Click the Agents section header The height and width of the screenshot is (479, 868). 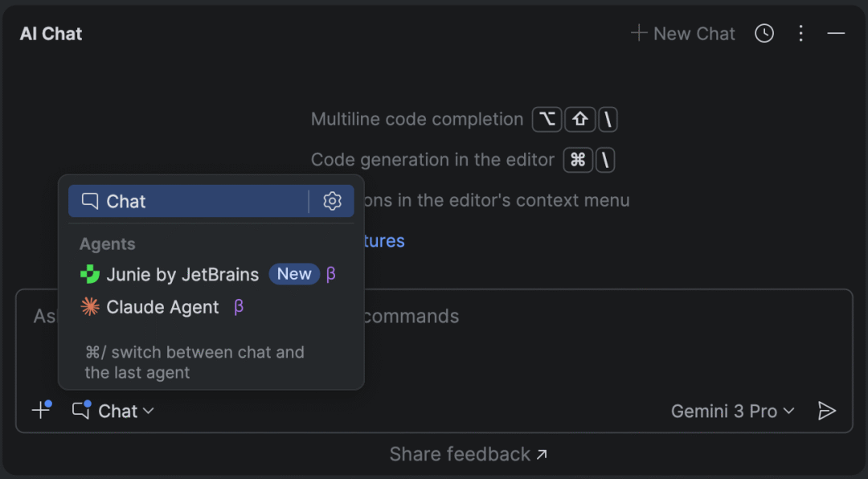[x=108, y=244]
